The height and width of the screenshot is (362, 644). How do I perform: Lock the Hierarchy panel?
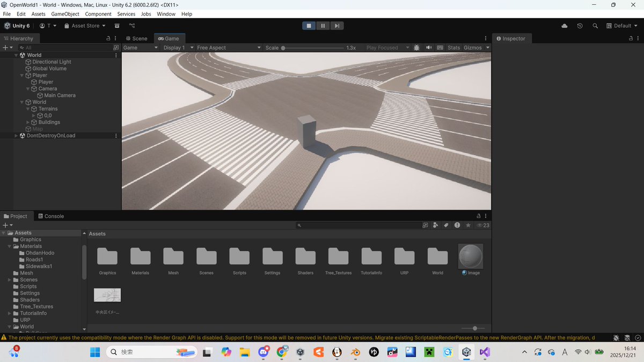click(108, 39)
